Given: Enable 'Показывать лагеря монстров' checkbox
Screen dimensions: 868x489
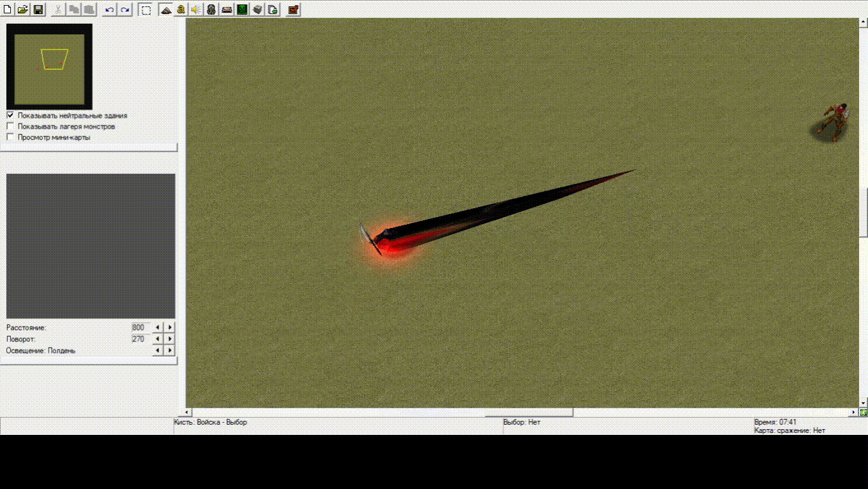Looking at the screenshot, I should pos(10,126).
